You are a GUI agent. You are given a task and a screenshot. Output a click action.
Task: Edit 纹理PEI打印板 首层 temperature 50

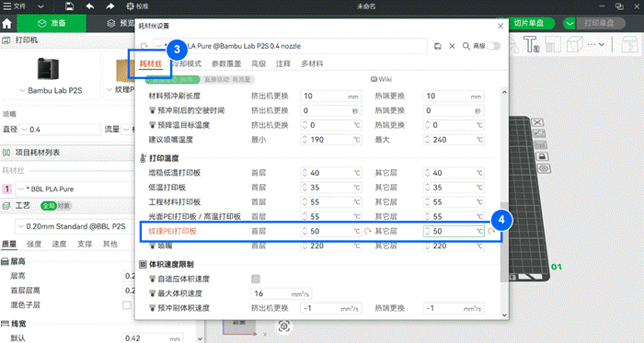pyautogui.click(x=330, y=232)
